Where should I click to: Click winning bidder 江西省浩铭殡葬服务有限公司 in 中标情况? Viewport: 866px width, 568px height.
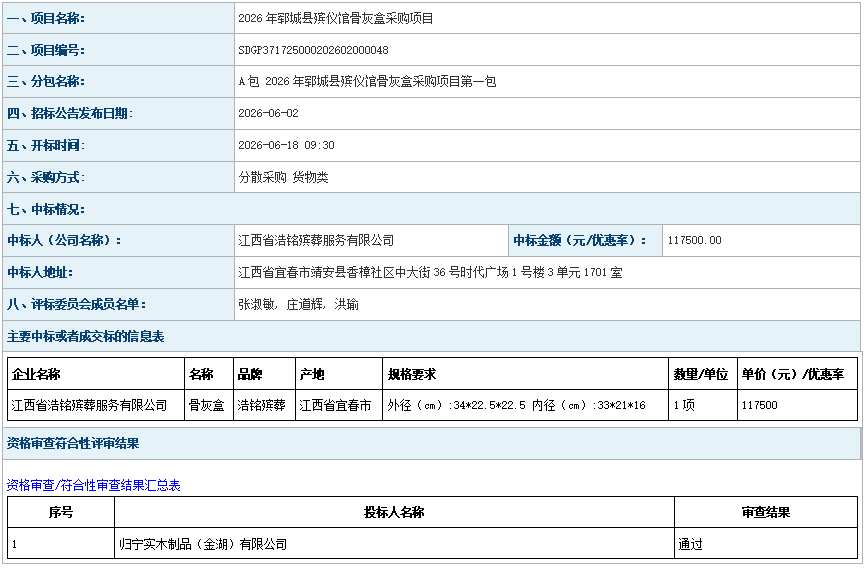click(x=316, y=240)
